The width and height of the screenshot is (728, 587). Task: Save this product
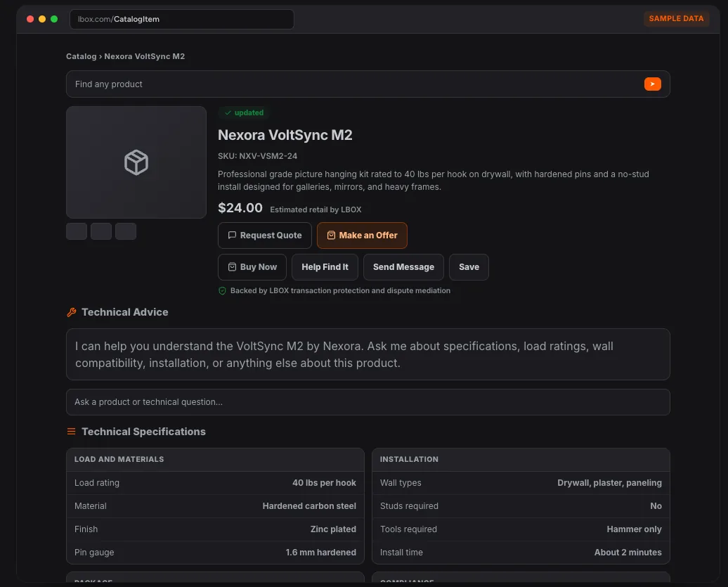tap(469, 267)
